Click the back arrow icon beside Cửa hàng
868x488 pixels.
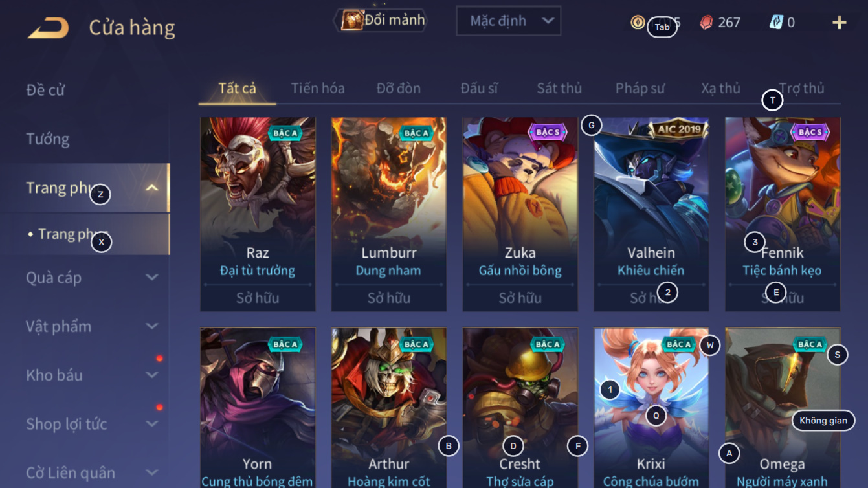point(49,28)
